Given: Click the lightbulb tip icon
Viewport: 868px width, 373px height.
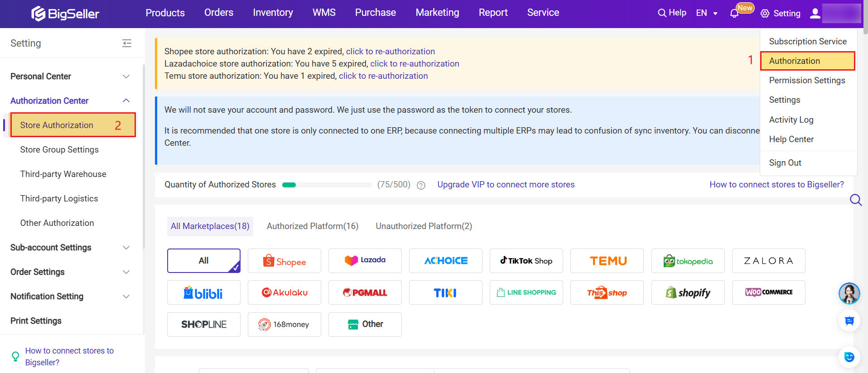Looking at the screenshot, I should tap(15, 357).
